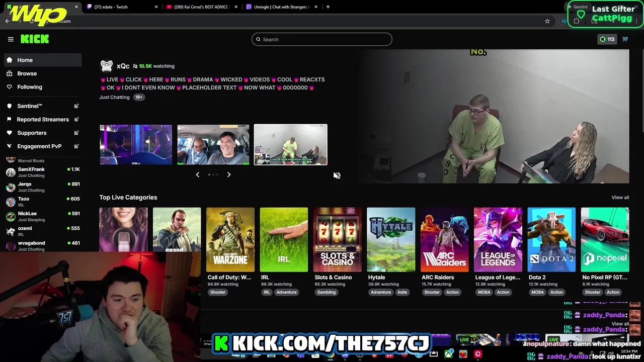The width and height of the screenshot is (644, 362).
Task: Focus the Search input field
Action: [322, 39]
